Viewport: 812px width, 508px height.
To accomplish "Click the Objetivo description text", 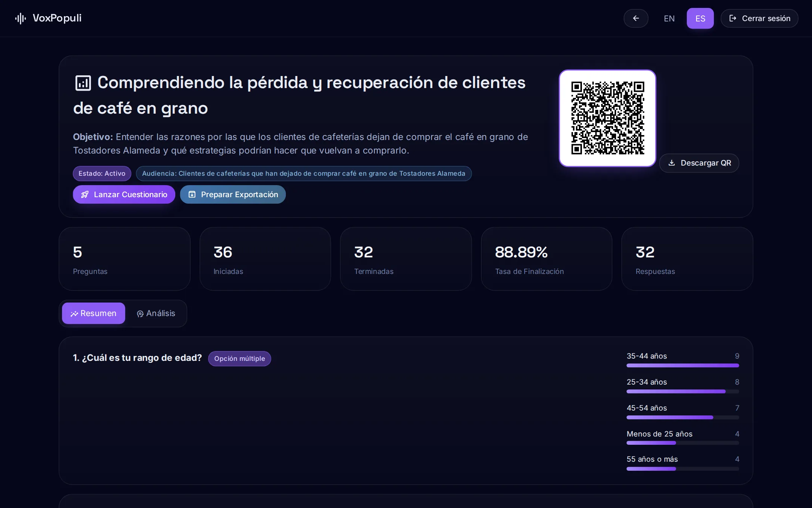I will [300, 144].
